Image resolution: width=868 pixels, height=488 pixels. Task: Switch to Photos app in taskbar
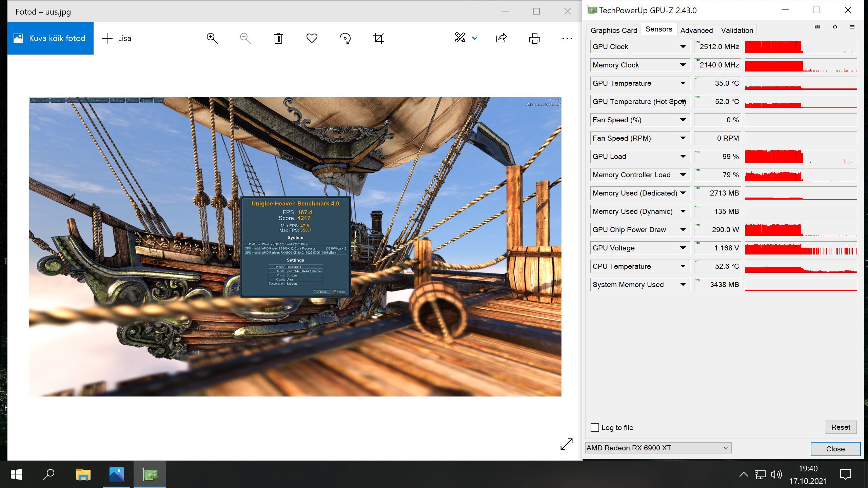pyautogui.click(x=116, y=474)
